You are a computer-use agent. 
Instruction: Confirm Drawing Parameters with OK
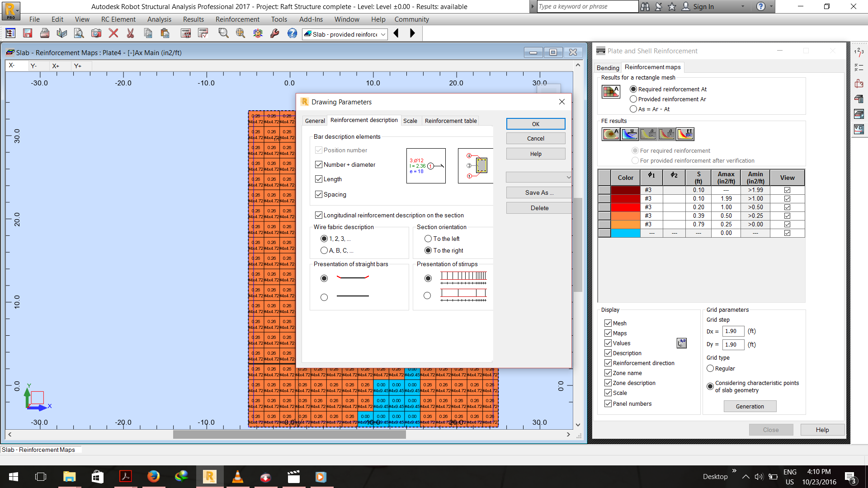535,123
